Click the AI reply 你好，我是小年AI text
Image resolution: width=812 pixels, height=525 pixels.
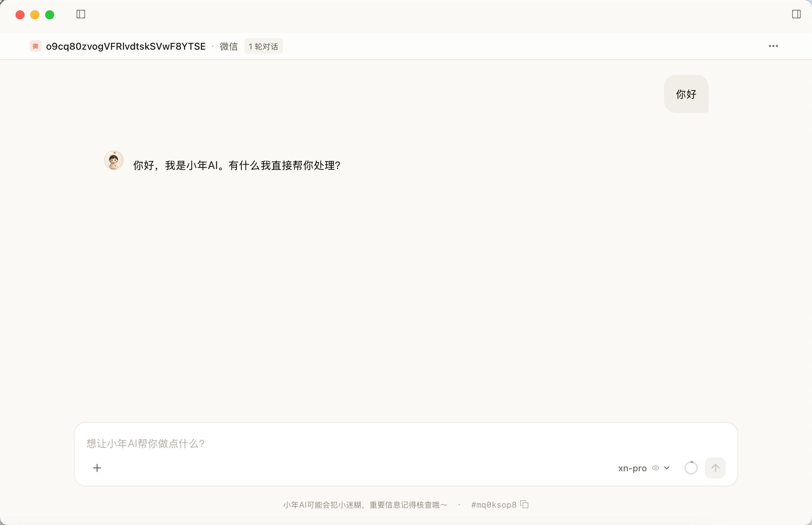point(237,165)
